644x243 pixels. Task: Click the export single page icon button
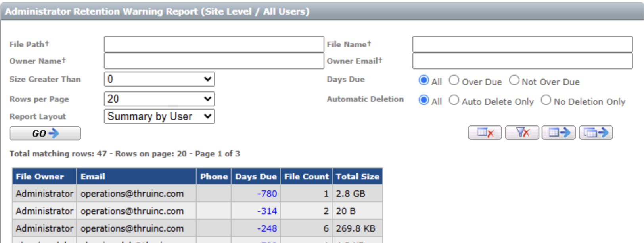tap(559, 133)
